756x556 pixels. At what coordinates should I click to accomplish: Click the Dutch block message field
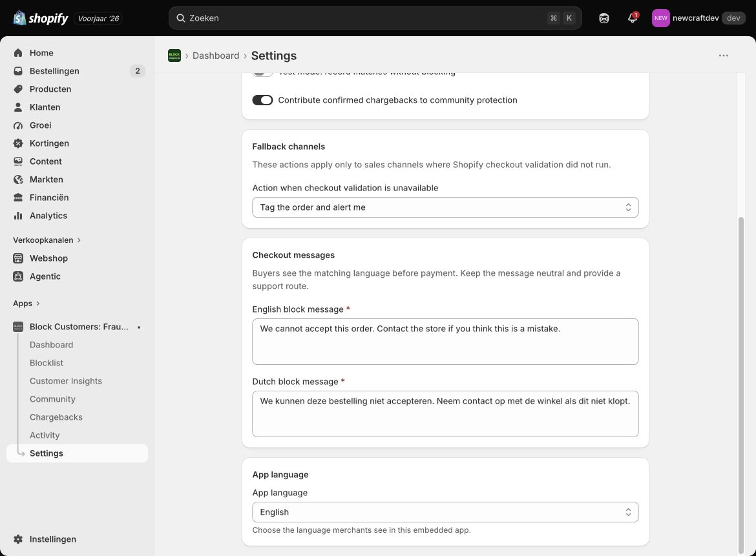coord(445,414)
